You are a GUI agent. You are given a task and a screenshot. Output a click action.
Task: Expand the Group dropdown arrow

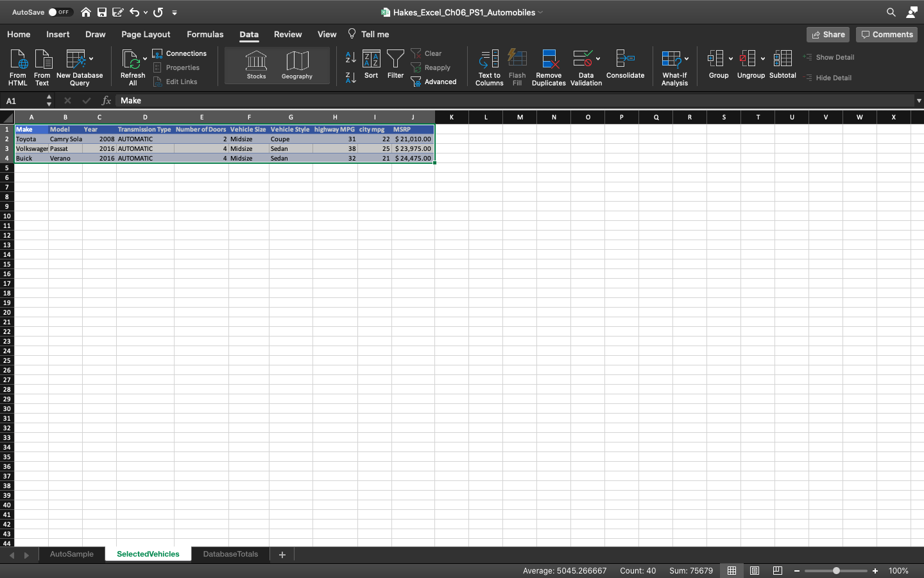(x=730, y=57)
